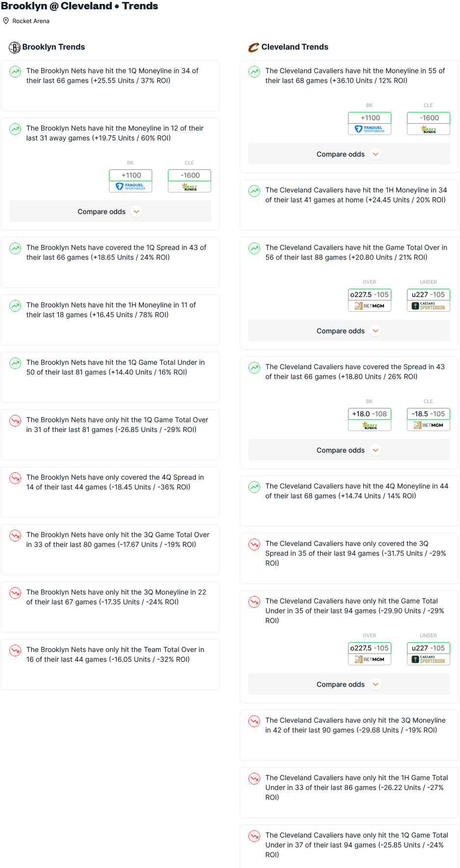Open Cavaliers 1H Moneyline home trend card

coord(349,205)
